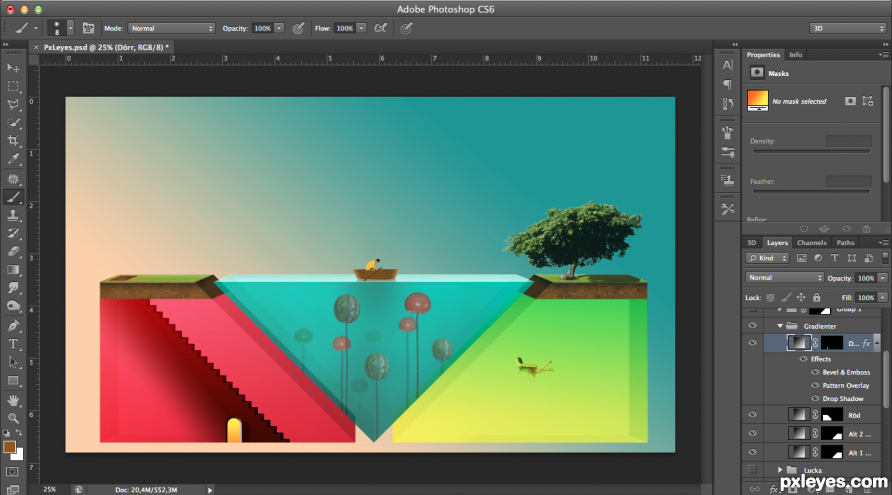Open the Layers panel options menu

(883, 242)
